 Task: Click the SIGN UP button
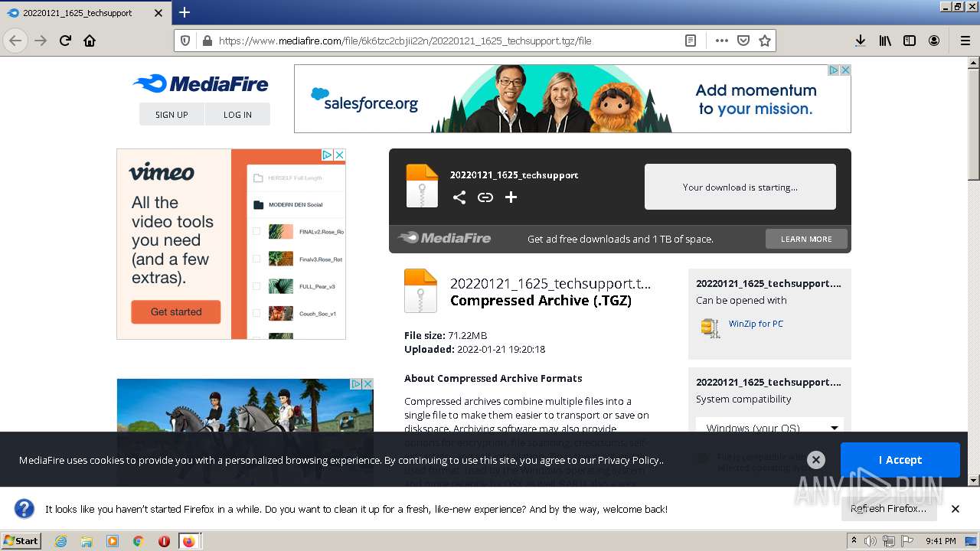(x=171, y=114)
